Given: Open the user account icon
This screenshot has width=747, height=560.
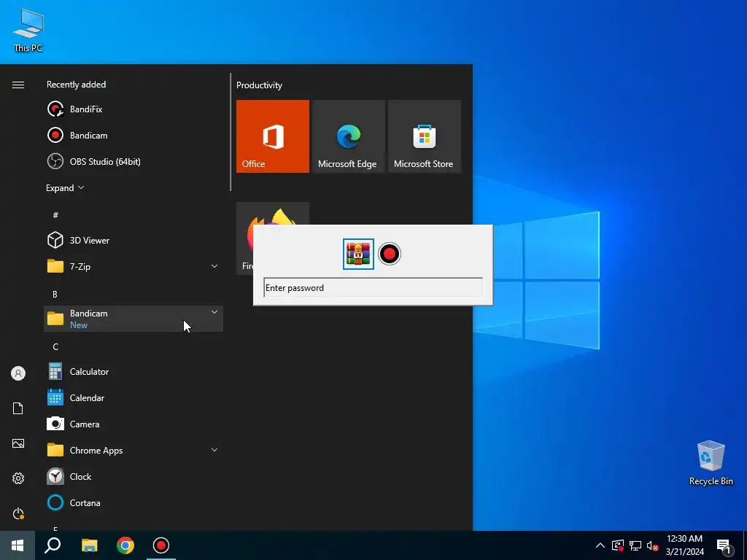Looking at the screenshot, I should pyautogui.click(x=18, y=373).
